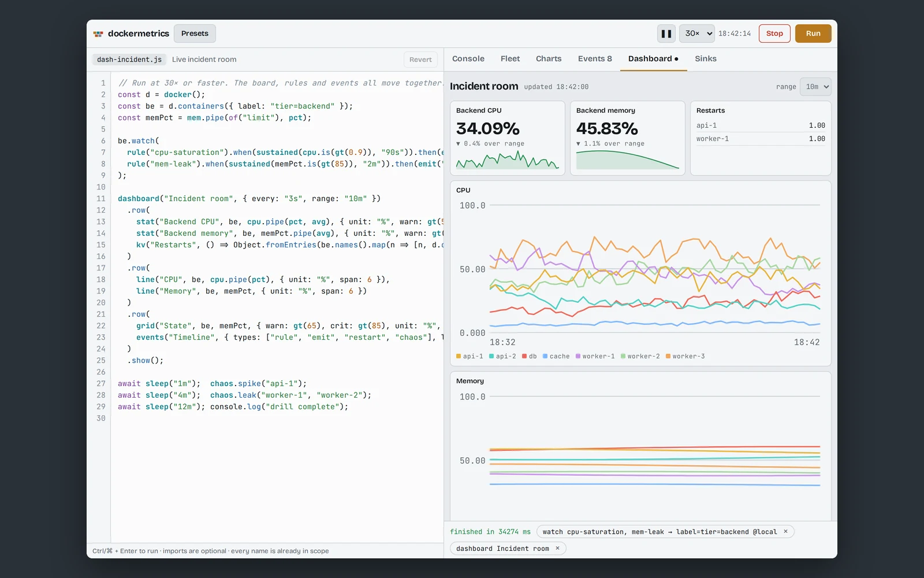This screenshot has width=924, height=578.
Task: Click the 18:32 CPU axis label
Action: [x=502, y=342]
